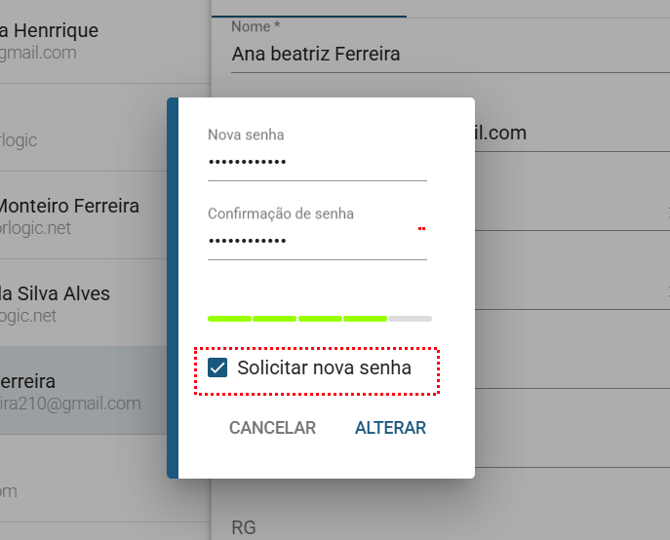The height and width of the screenshot is (540, 670).
Task: Click the Confirmação de senha label text
Action: point(280,214)
